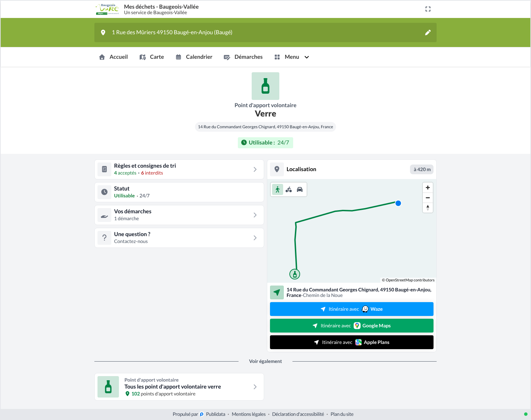Click the 6 interdits text
The image size is (531, 420).
coord(152,173)
